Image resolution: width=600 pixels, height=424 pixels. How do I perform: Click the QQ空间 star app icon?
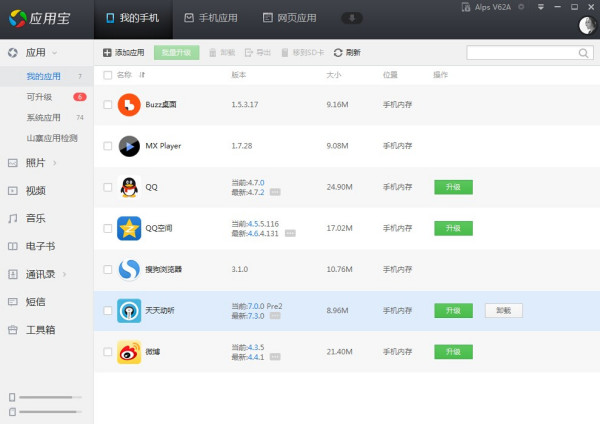pos(129,228)
